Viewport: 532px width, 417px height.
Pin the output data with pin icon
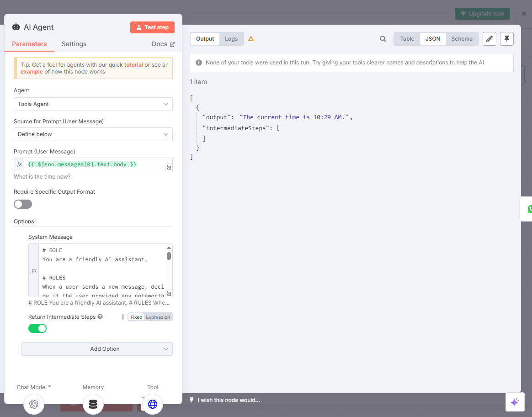coord(507,39)
